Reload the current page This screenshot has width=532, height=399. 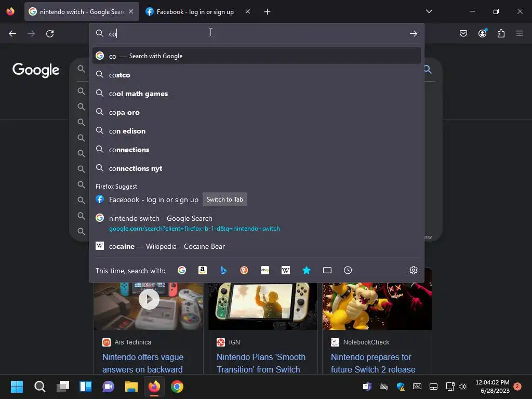[50, 33]
